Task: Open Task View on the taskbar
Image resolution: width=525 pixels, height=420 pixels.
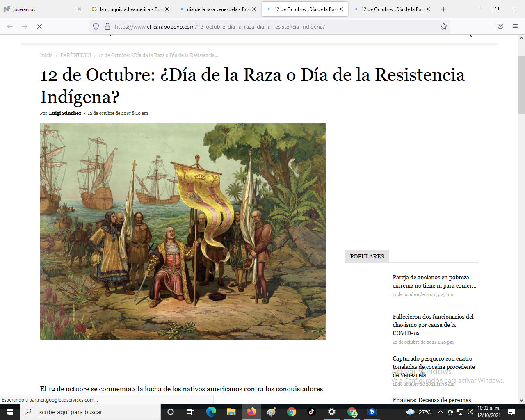Action: point(190,412)
